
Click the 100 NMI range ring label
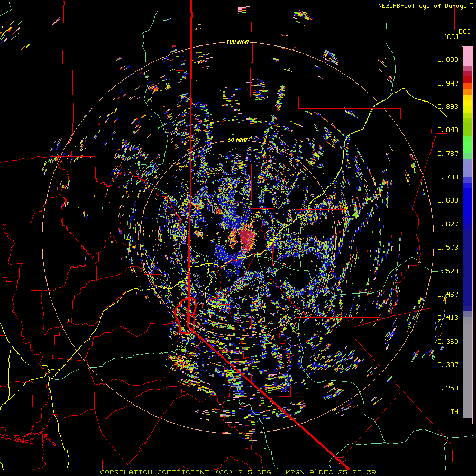[x=237, y=42]
